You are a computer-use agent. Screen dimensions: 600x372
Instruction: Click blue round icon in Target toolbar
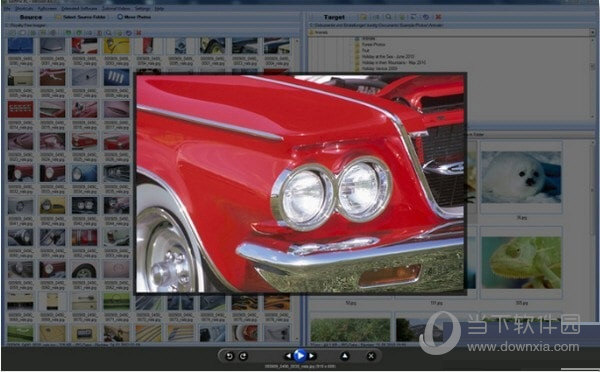click(x=426, y=17)
